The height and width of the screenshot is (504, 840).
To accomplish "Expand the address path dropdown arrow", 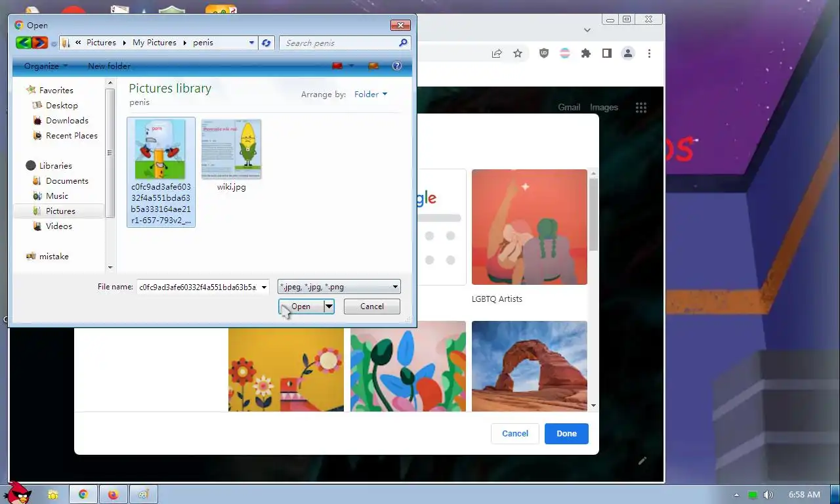I will (251, 43).
